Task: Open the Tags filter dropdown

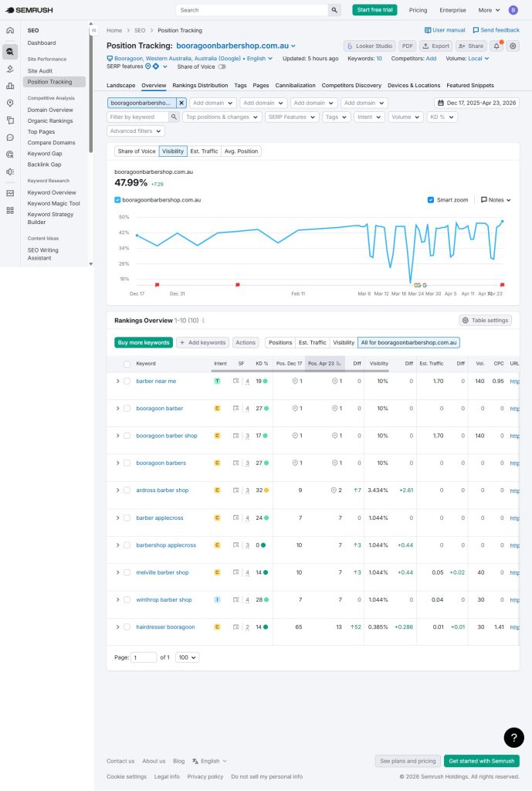Action: click(x=337, y=117)
